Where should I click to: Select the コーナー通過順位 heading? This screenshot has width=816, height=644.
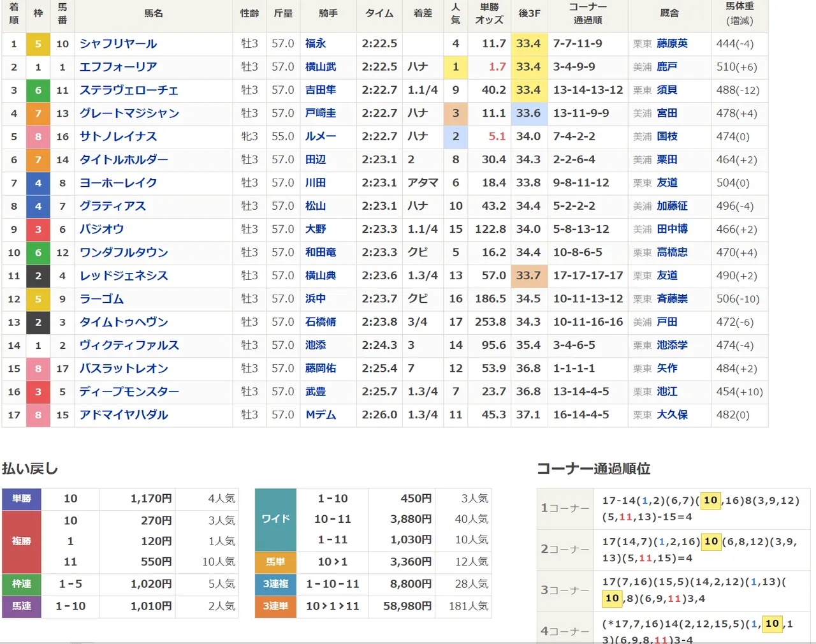tap(594, 469)
